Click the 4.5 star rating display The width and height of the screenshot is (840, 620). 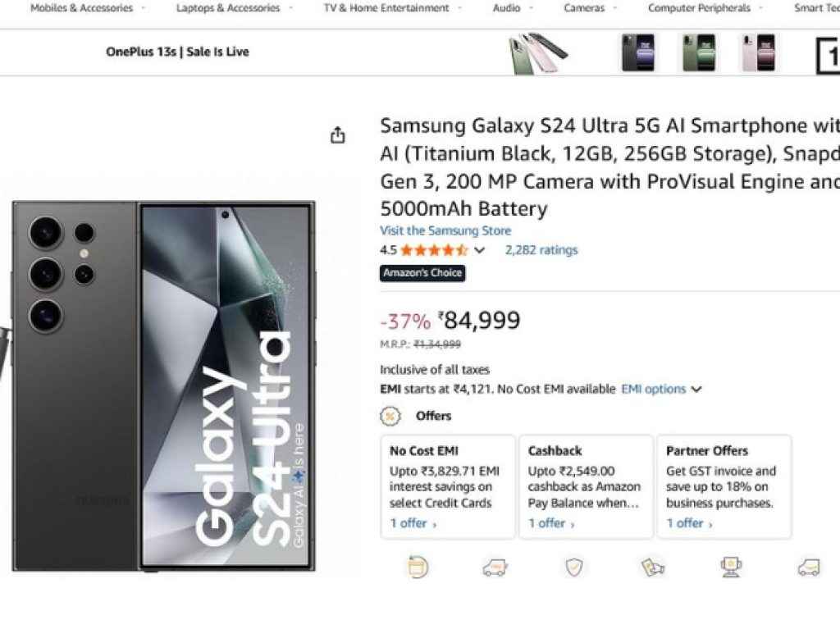(433, 250)
